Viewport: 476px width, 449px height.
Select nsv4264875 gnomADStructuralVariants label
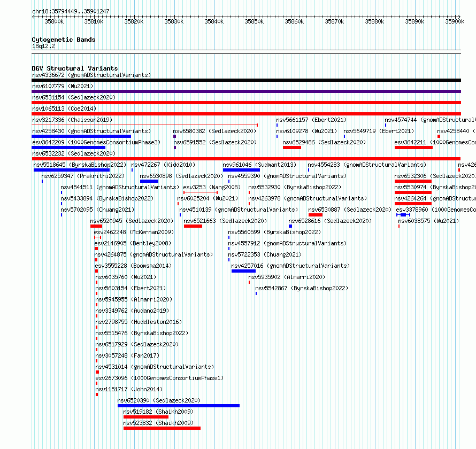point(153,254)
